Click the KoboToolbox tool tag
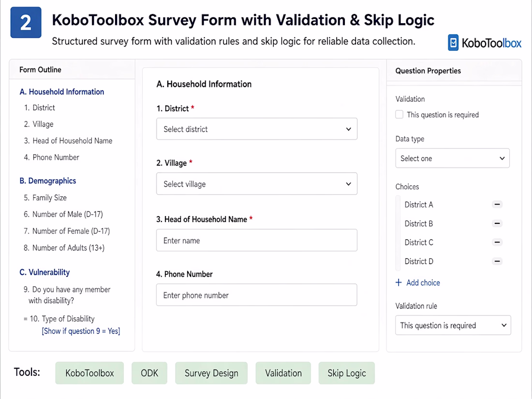Viewport: 532px width, 399px height. point(89,373)
